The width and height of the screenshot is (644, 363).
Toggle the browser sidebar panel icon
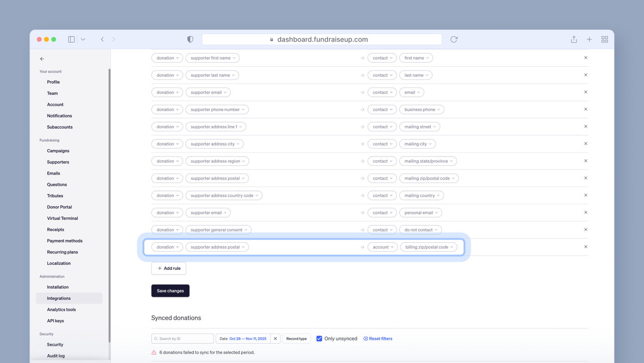tap(71, 39)
